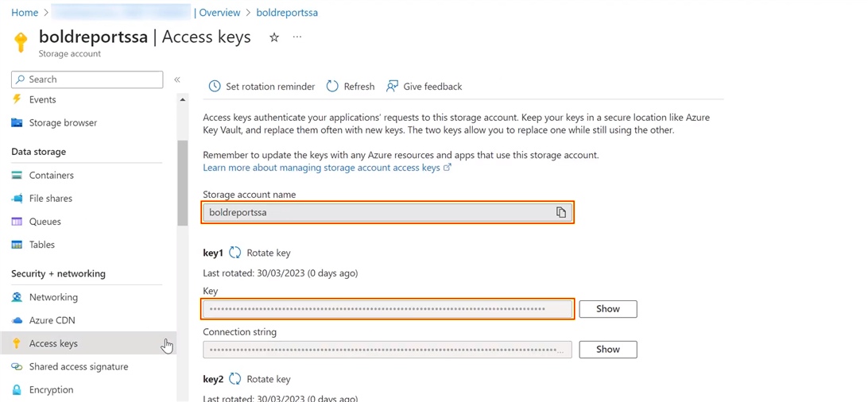Click the Shared access signature link icon
Screen dimensions: 868x402
17,366
